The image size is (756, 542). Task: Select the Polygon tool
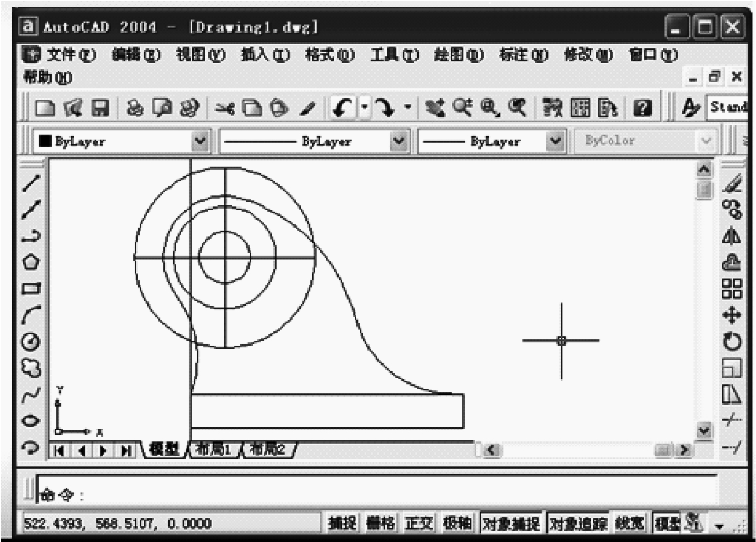pyautogui.click(x=31, y=262)
